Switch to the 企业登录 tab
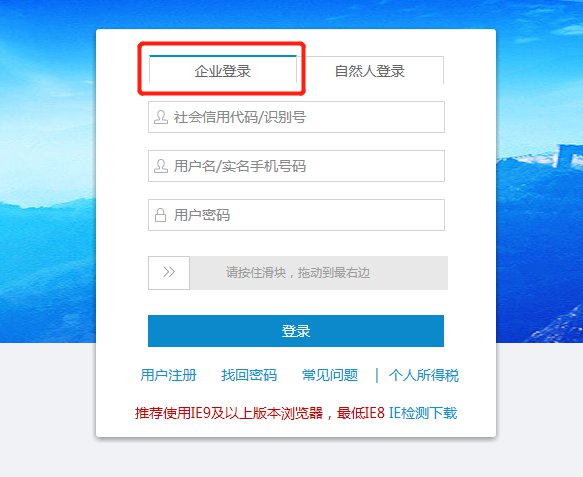Viewport: 583px width, 477px height. click(223, 70)
